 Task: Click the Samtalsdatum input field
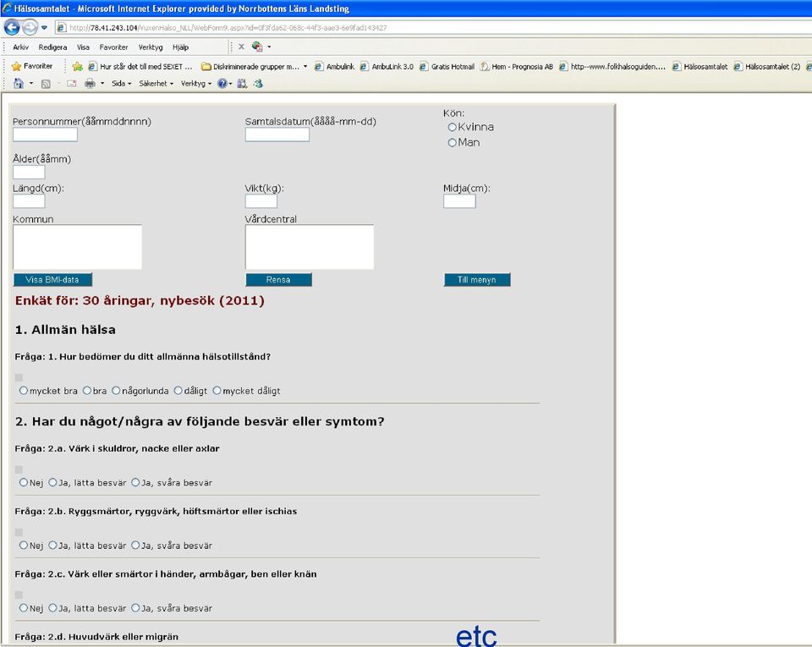[x=277, y=134]
